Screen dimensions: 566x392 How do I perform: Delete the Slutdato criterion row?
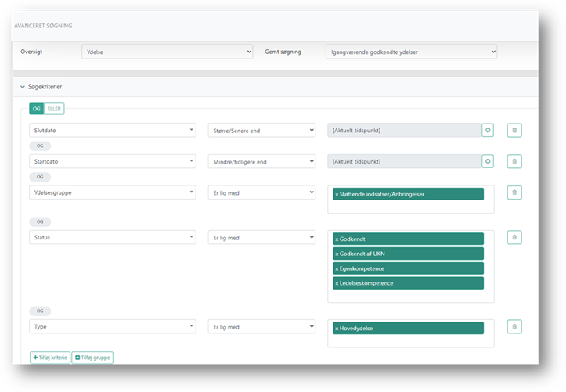click(514, 130)
